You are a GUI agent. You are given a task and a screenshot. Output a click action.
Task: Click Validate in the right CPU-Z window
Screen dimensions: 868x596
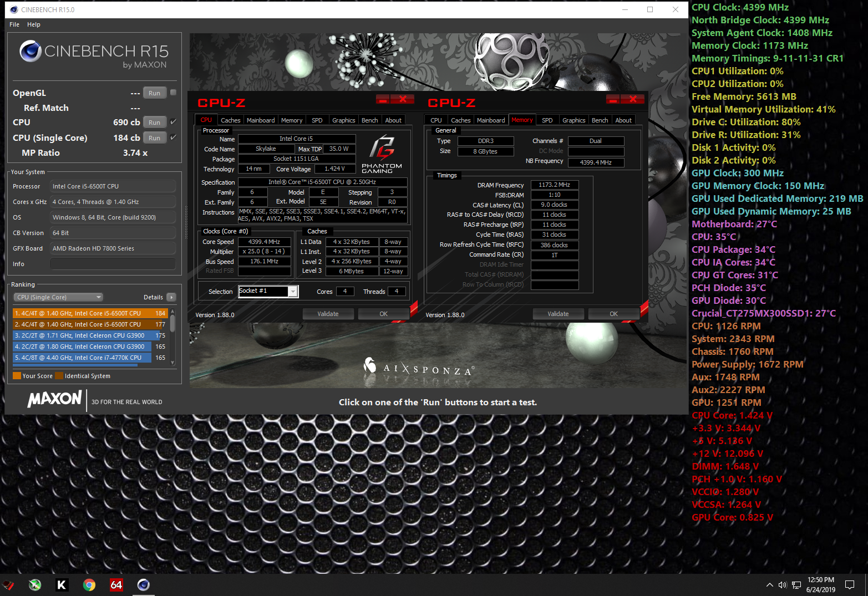coord(558,314)
